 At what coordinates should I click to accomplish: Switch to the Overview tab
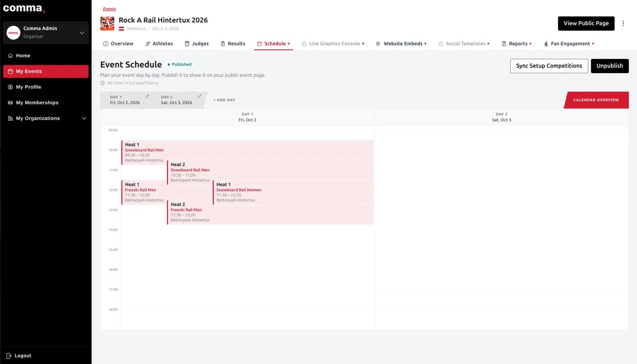click(x=118, y=44)
